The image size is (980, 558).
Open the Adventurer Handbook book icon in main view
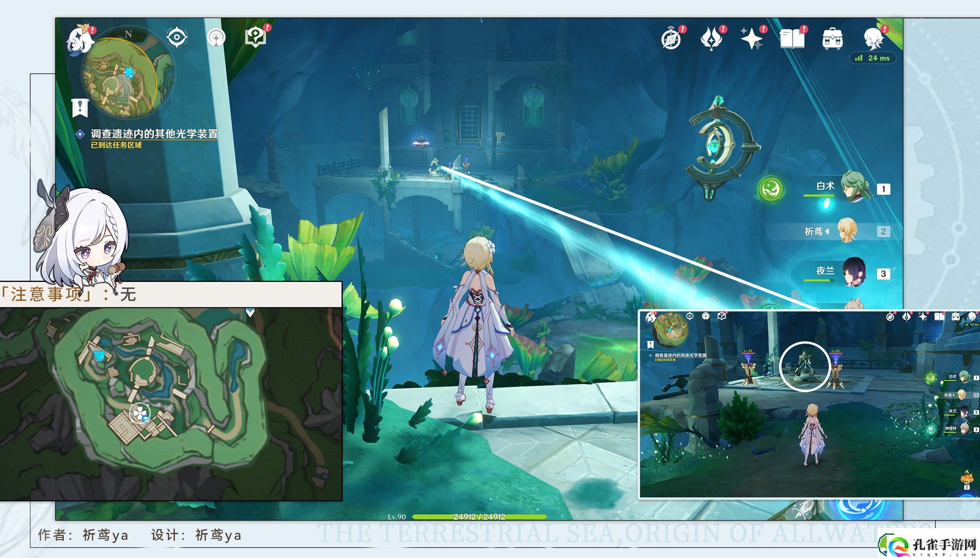(792, 38)
